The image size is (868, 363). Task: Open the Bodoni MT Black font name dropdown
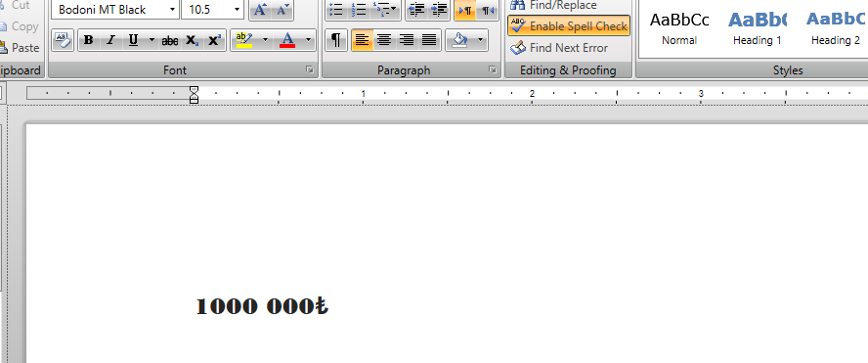pyautogui.click(x=173, y=10)
